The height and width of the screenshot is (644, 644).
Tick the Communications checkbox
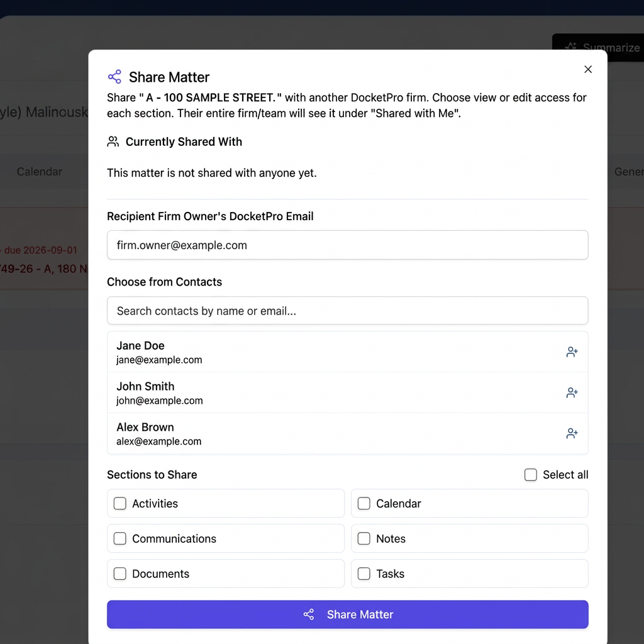(x=120, y=538)
